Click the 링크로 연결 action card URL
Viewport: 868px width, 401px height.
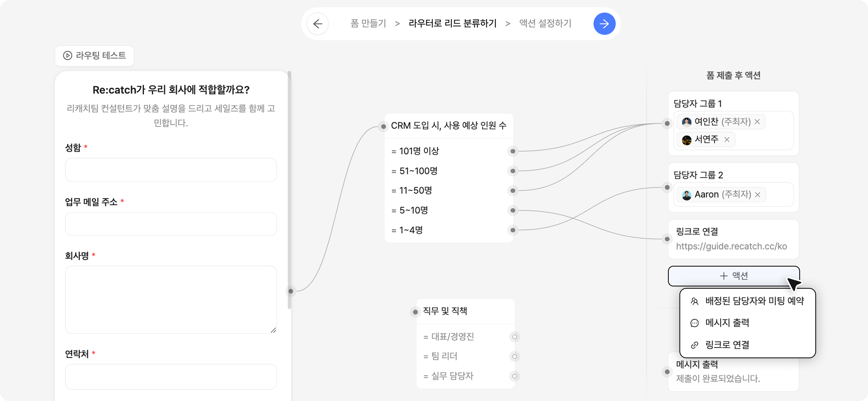click(731, 246)
